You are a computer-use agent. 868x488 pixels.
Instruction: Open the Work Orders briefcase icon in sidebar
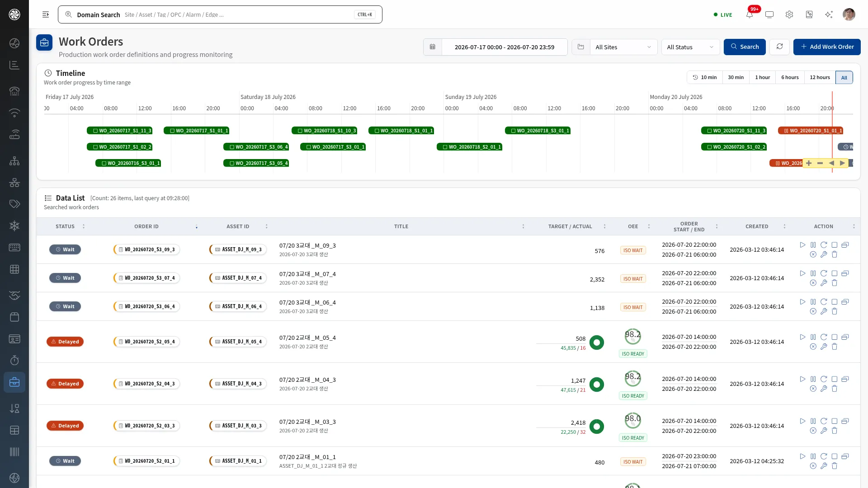tap(14, 382)
